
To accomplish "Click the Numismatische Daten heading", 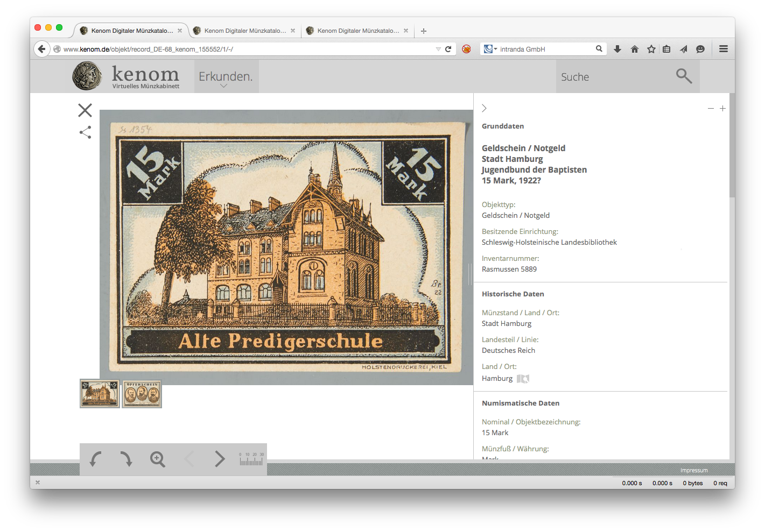I will [521, 403].
